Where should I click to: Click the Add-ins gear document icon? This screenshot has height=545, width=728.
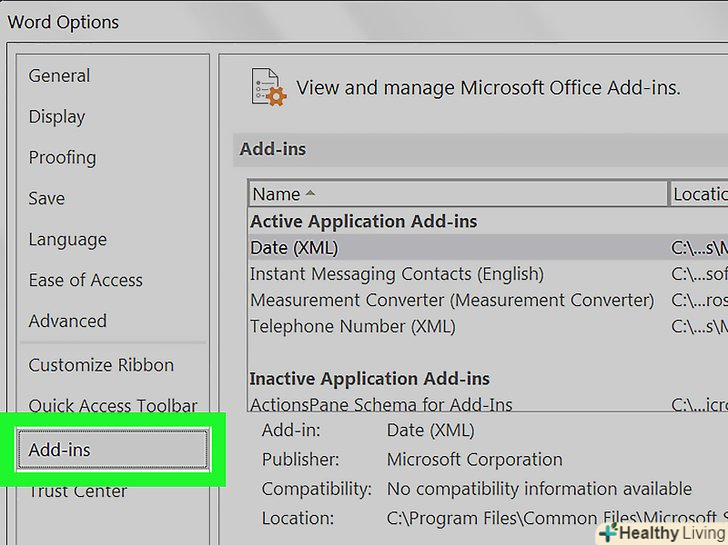coord(267,88)
